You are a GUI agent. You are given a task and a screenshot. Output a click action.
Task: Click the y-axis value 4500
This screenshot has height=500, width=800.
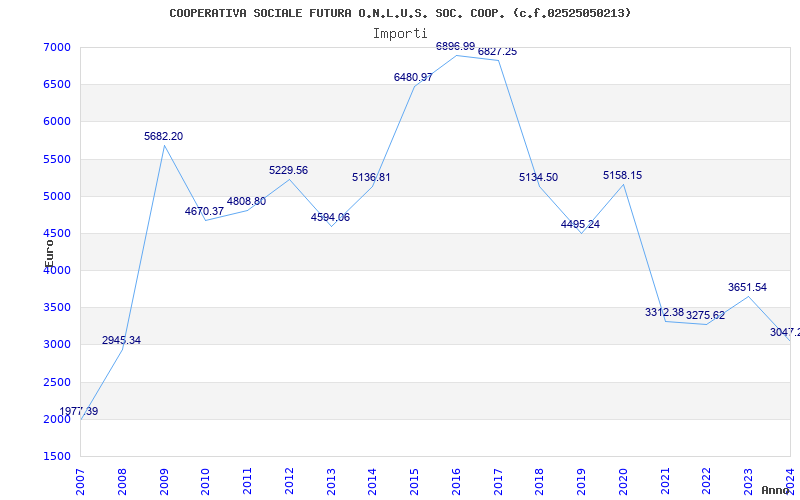click(57, 234)
